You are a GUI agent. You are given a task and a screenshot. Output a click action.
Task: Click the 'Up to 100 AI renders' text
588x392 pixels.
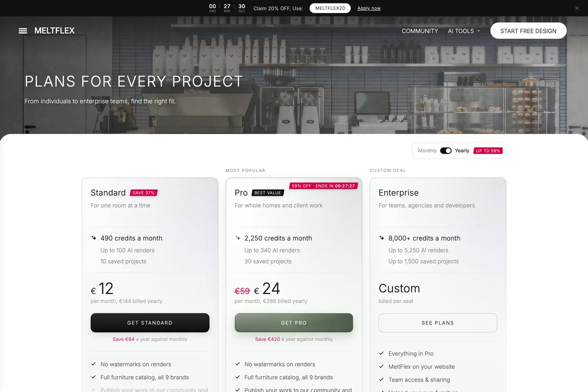[127, 250]
